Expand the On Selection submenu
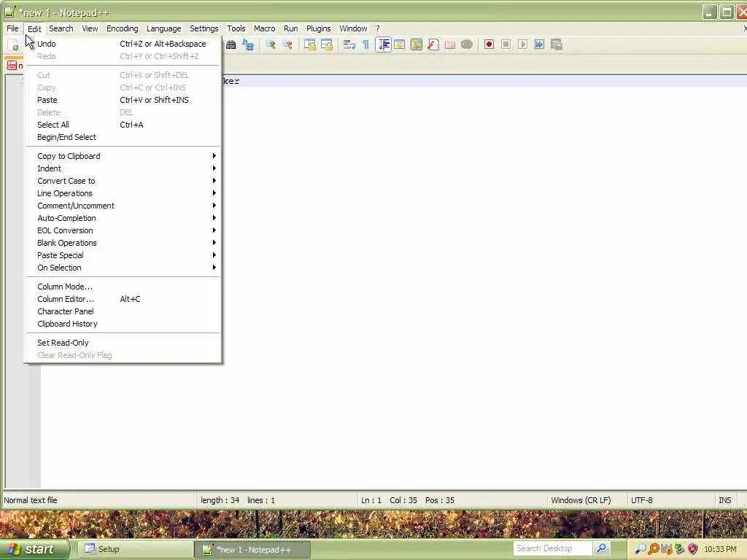The height and width of the screenshot is (560, 747). click(123, 268)
